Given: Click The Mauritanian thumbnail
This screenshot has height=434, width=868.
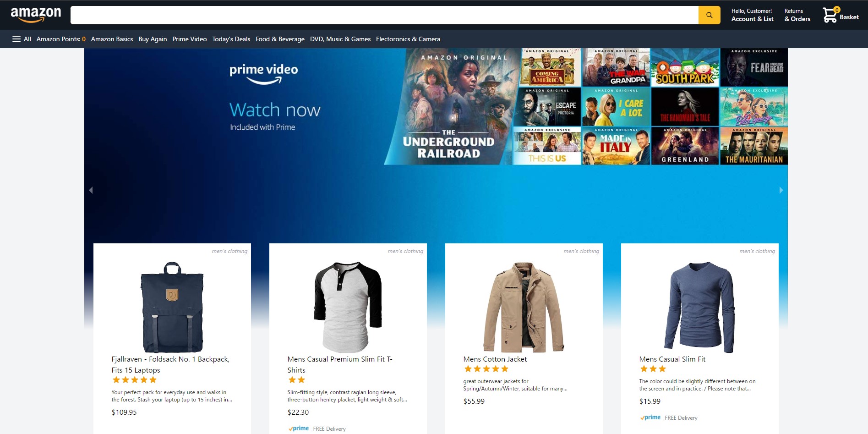Looking at the screenshot, I should [x=754, y=146].
